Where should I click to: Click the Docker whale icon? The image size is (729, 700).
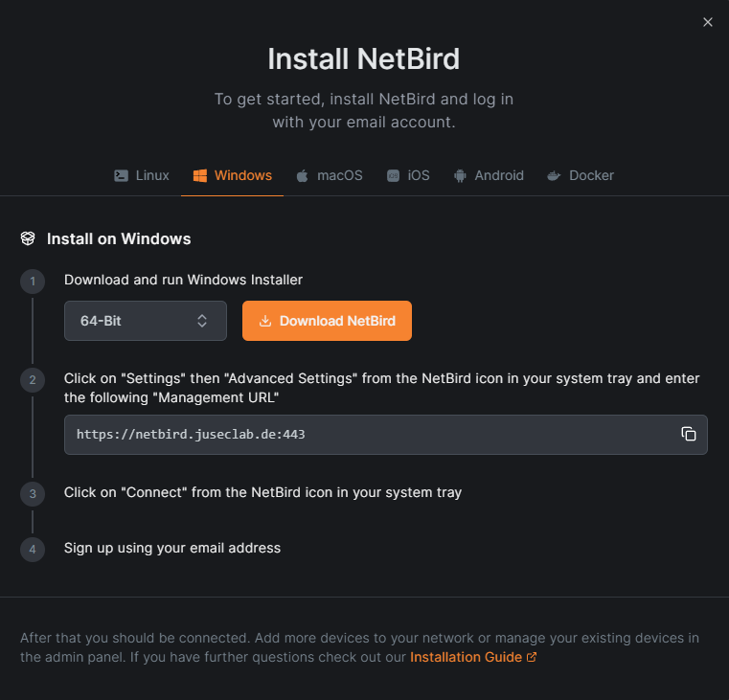[x=554, y=175]
